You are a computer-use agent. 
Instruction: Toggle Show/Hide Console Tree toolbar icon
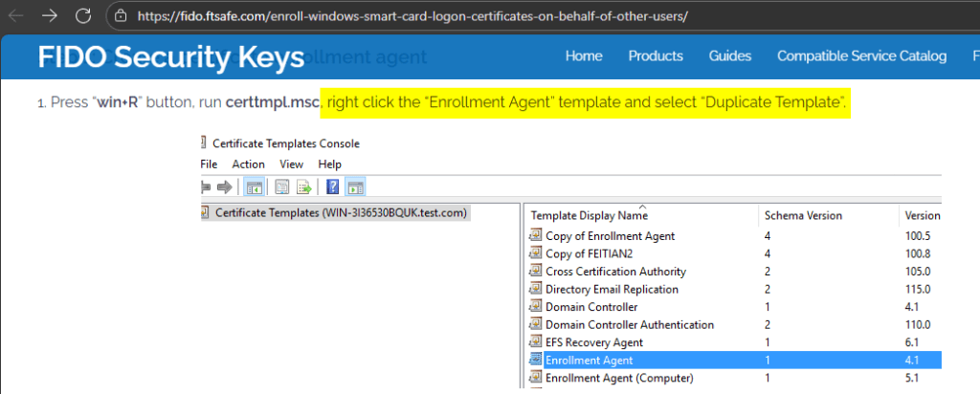click(256, 186)
